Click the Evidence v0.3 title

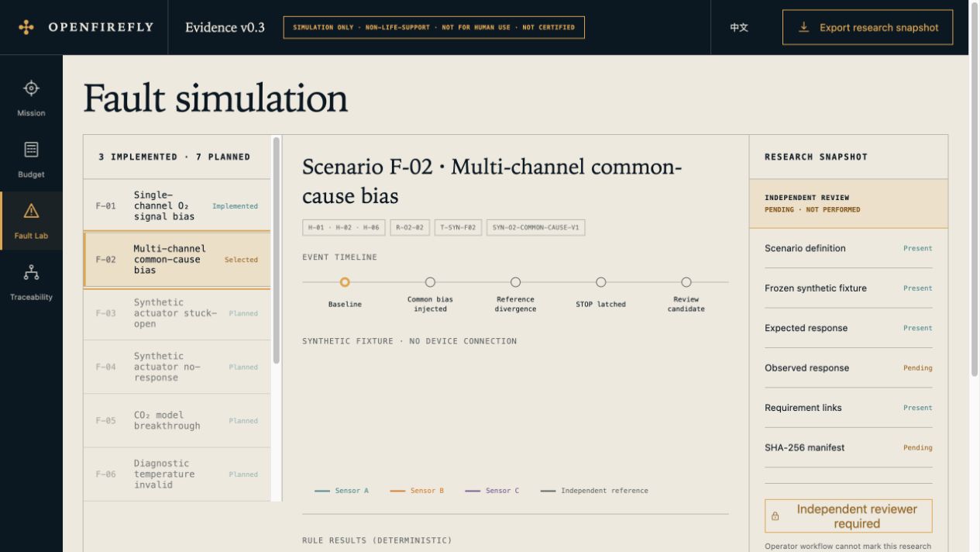click(x=225, y=27)
